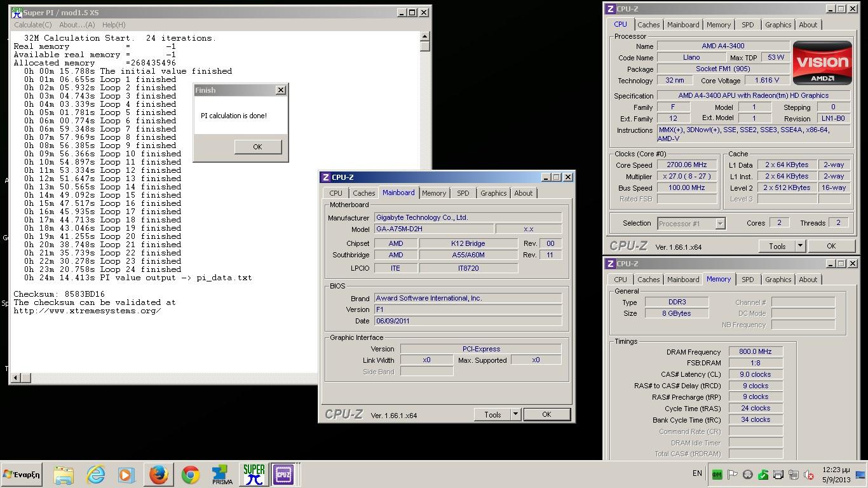Image resolution: width=868 pixels, height=488 pixels.
Task: Click the Super PI vertical scrollbar up arrow
Action: [425, 36]
